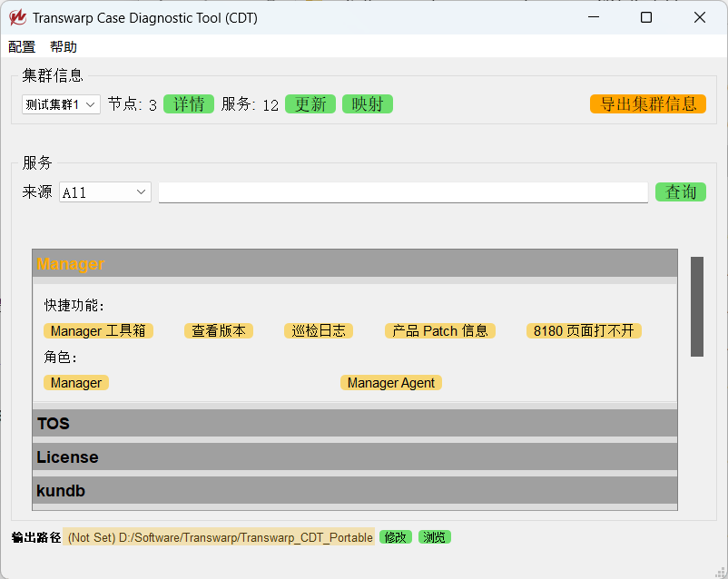Open the 帮助 menu
This screenshot has width=728, height=579.
(63, 46)
